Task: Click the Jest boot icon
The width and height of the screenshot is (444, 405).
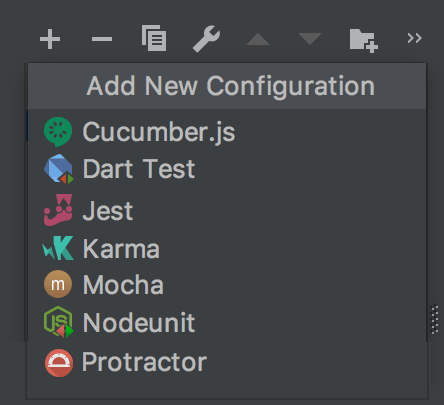Action: click(x=58, y=210)
